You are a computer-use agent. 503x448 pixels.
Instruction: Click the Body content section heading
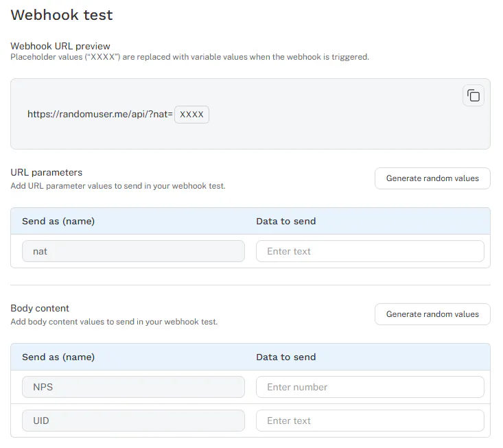pos(40,309)
